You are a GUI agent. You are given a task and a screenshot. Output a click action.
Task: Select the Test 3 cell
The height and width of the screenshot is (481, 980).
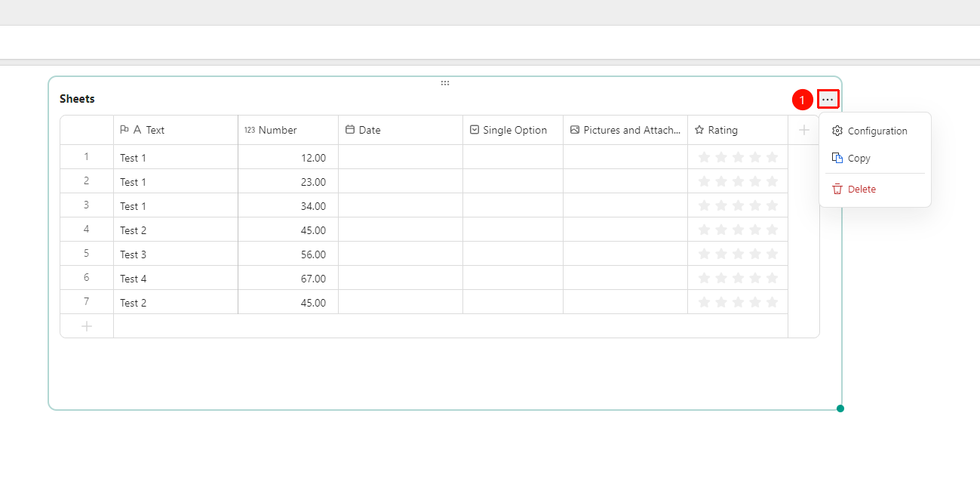click(x=176, y=254)
